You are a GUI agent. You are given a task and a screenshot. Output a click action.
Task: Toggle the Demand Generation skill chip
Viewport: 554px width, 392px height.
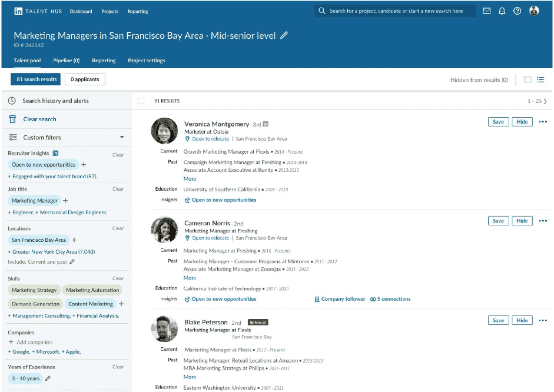[x=35, y=304]
